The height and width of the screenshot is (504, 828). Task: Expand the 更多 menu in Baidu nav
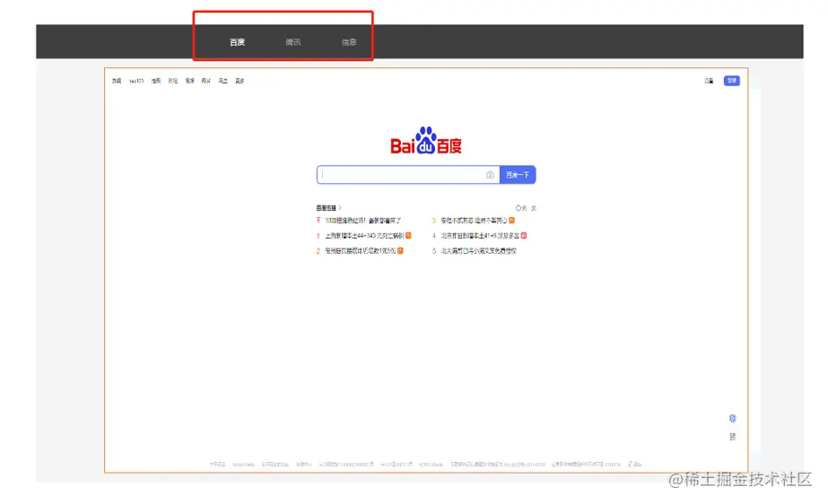pyautogui.click(x=240, y=81)
